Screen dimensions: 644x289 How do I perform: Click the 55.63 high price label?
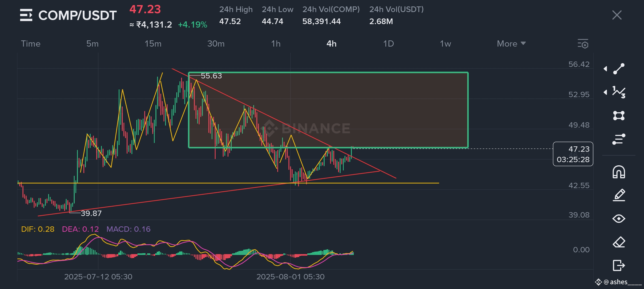tap(211, 76)
